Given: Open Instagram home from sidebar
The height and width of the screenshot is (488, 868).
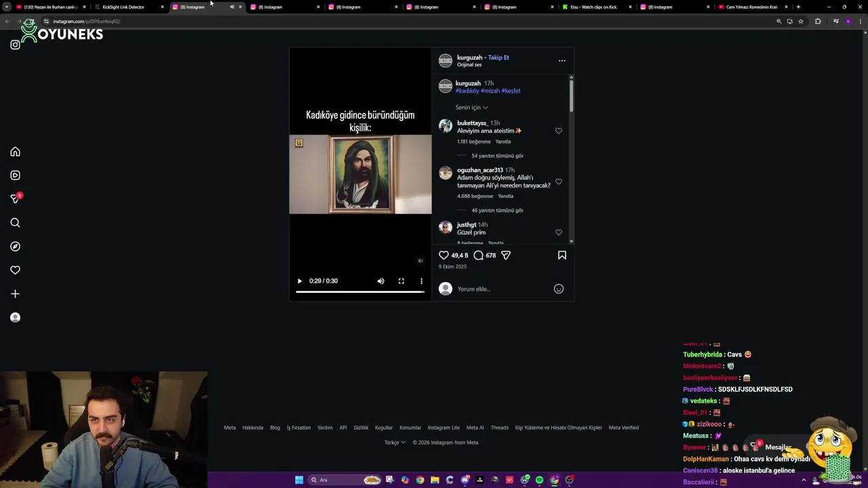Looking at the screenshot, I should 15,152.
